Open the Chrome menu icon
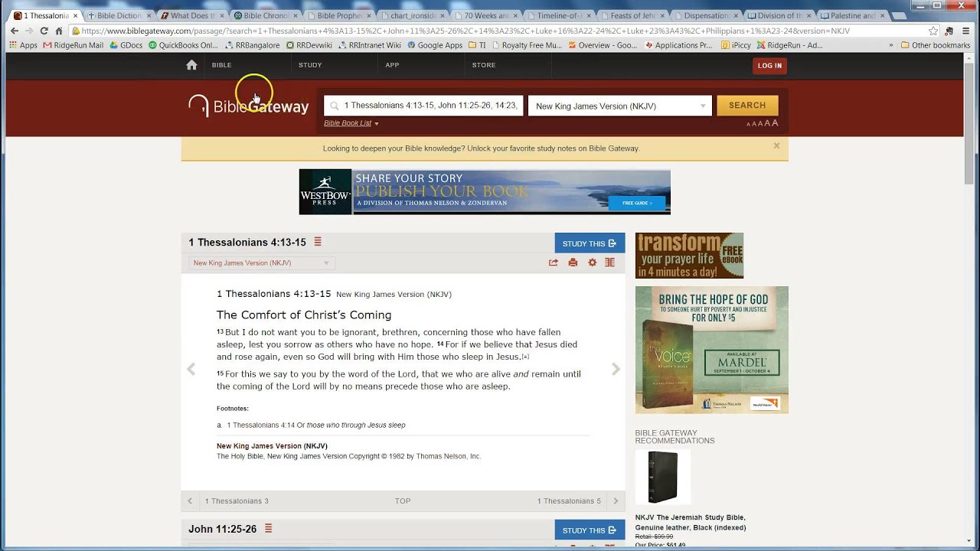 coord(966,31)
